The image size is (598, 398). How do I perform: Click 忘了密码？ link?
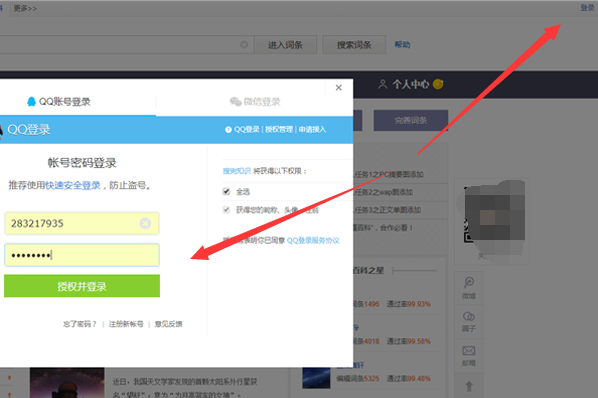pyautogui.click(x=80, y=324)
